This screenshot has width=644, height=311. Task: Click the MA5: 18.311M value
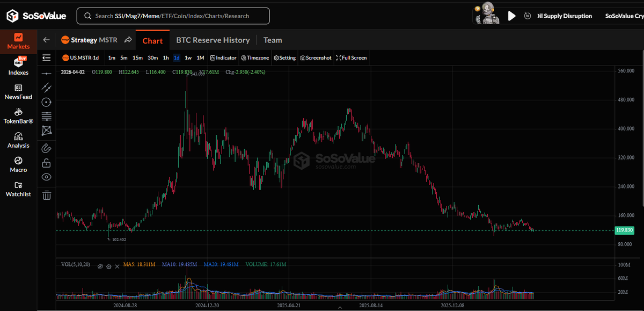[139, 265]
